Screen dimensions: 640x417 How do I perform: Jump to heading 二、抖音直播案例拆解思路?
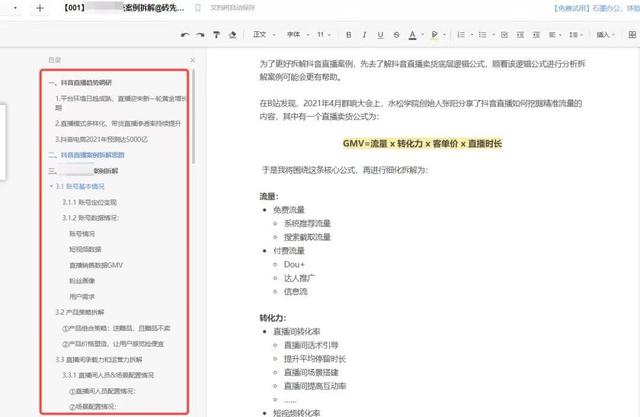(x=86, y=155)
